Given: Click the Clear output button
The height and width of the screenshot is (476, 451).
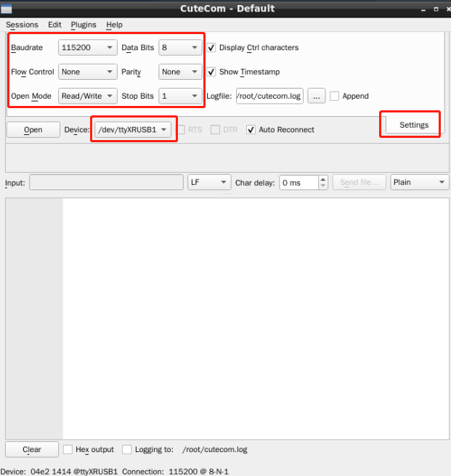Looking at the screenshot, I should (x=32, y=449).
